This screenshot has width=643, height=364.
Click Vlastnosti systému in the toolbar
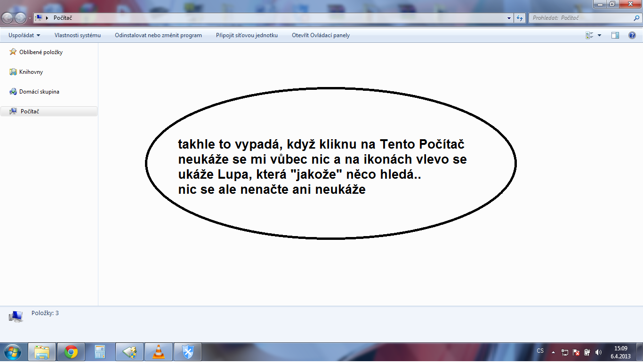78,35
